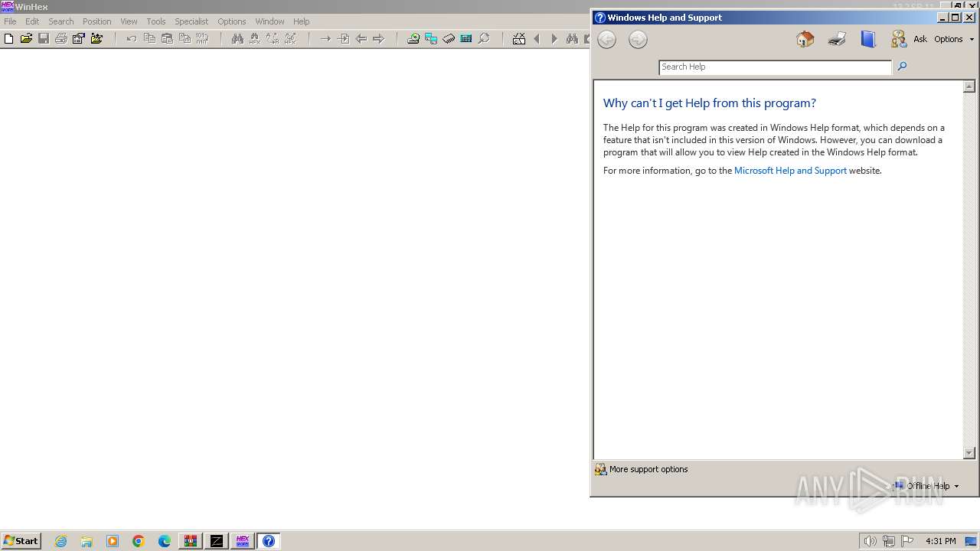Open the View menu
The width and height of the screenshot is (980, 551).
[x=129, y=21]
